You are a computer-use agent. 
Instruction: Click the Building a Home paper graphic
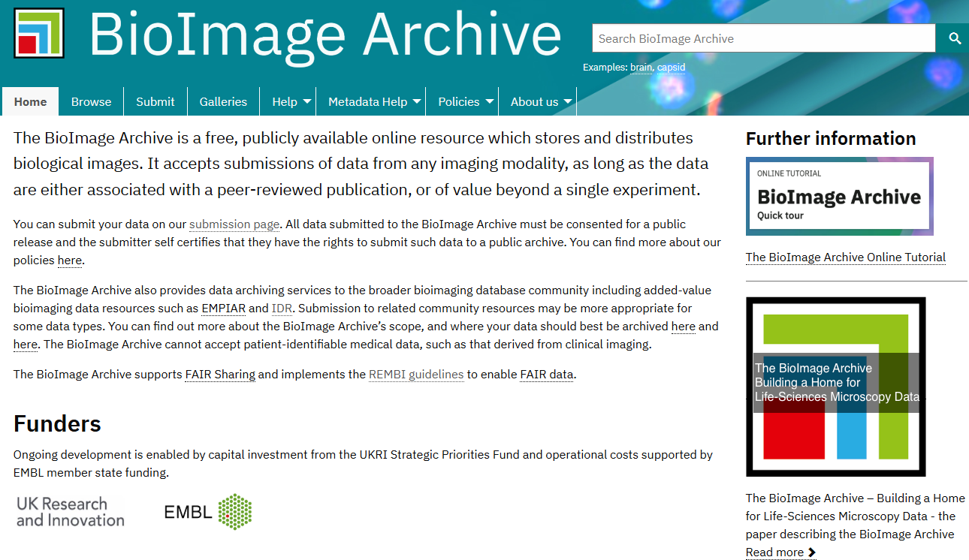(x=835, y=386)
